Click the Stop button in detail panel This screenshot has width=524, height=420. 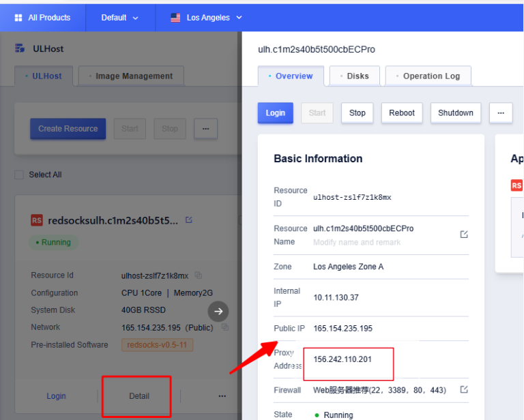click(x=358, y=113)
